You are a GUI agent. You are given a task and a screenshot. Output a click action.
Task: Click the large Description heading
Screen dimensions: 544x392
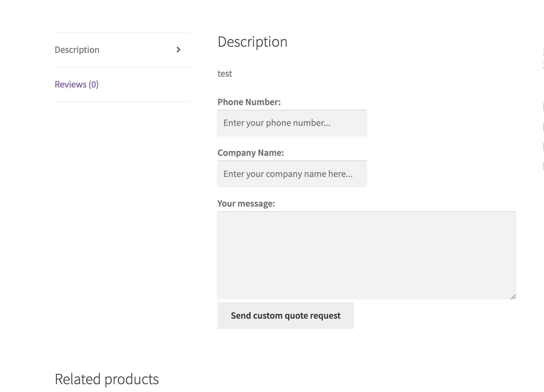tap(252, 42)
